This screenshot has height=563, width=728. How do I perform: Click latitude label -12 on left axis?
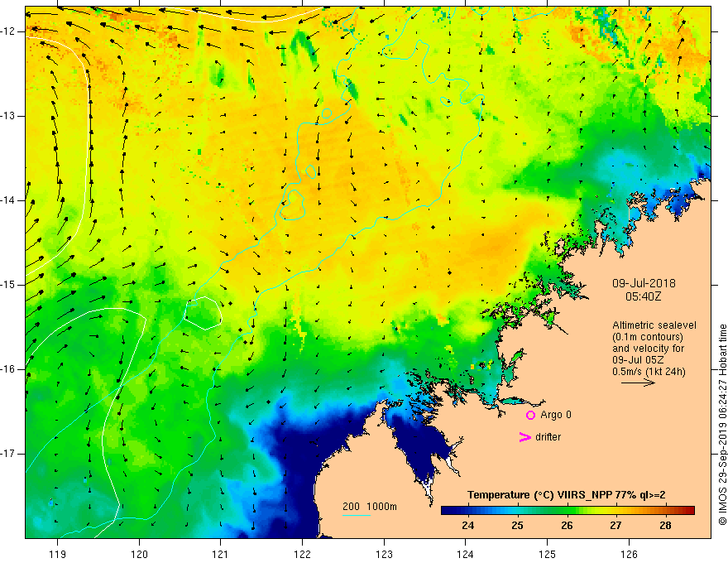coord(9,31)
